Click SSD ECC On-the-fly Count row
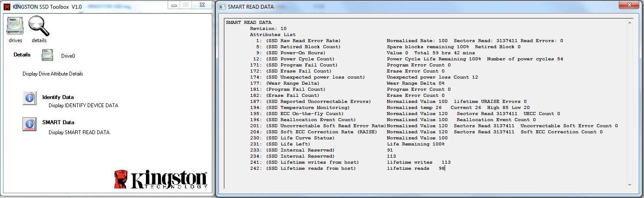 [405, 113]
